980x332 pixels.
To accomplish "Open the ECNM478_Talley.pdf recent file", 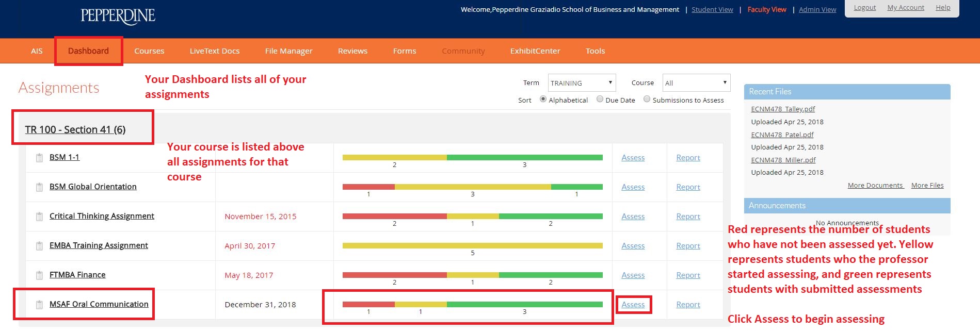I will point(783,109).
